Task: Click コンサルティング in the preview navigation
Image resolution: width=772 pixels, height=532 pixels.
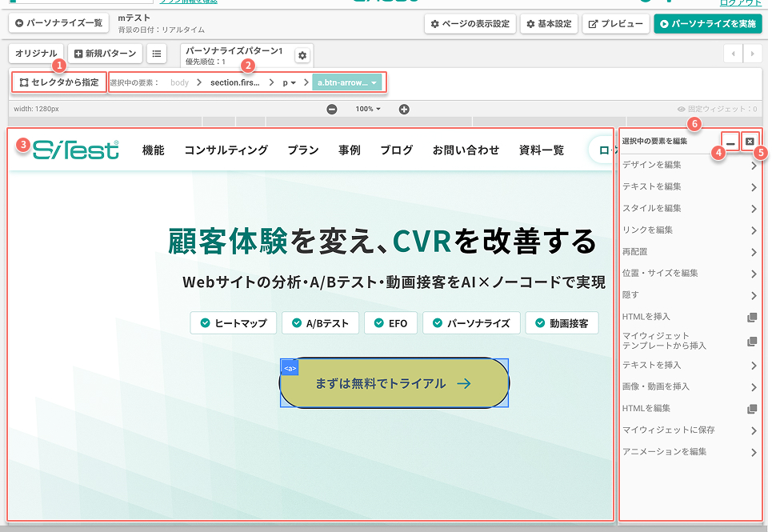Action: click(x=226, y=150)
